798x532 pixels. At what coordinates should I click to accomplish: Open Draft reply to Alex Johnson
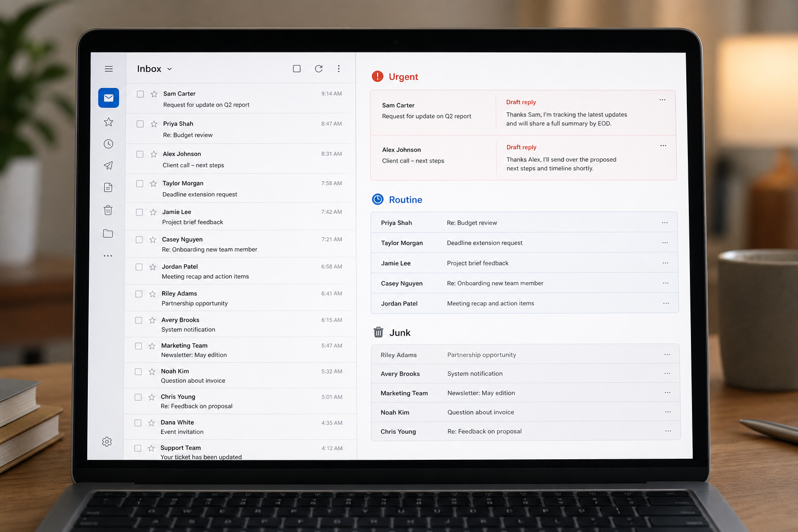(522, 148)
